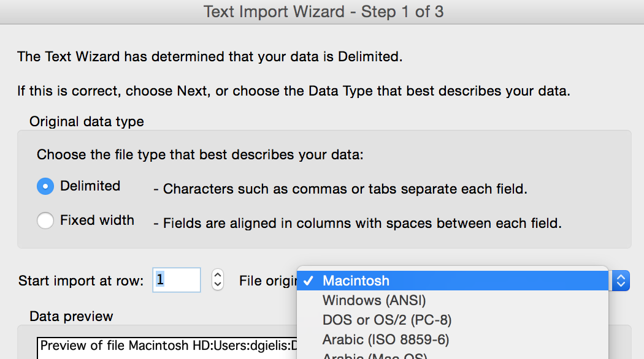Select the partially visible Arabic (Mac OS) option
Screen dimensions: 644x359
pyautogui.click(x=375, y=356)
